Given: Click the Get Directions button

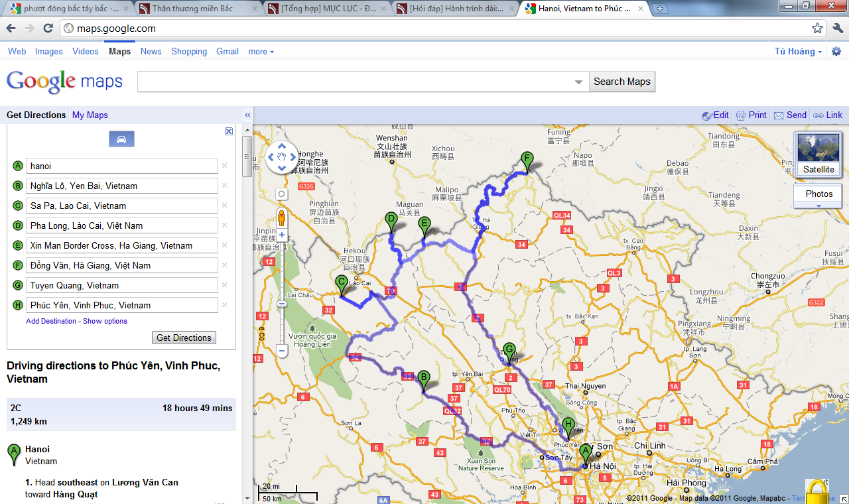Looking at the screenshot, I should [184, 338].
